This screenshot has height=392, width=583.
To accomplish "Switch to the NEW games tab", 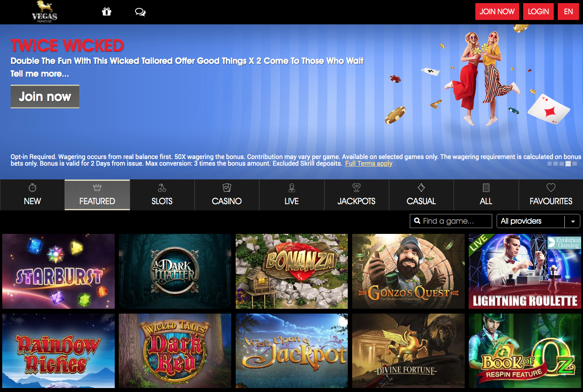I will 32,201.
